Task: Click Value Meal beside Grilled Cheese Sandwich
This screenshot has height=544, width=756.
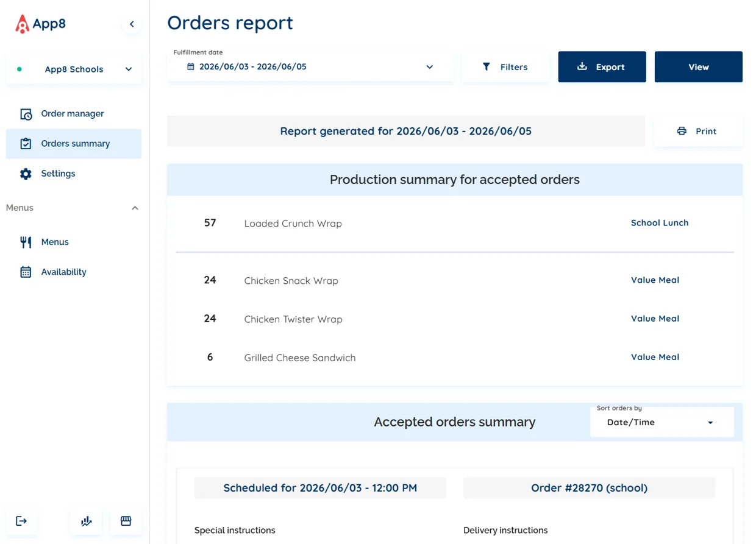Action: point(655,357)
